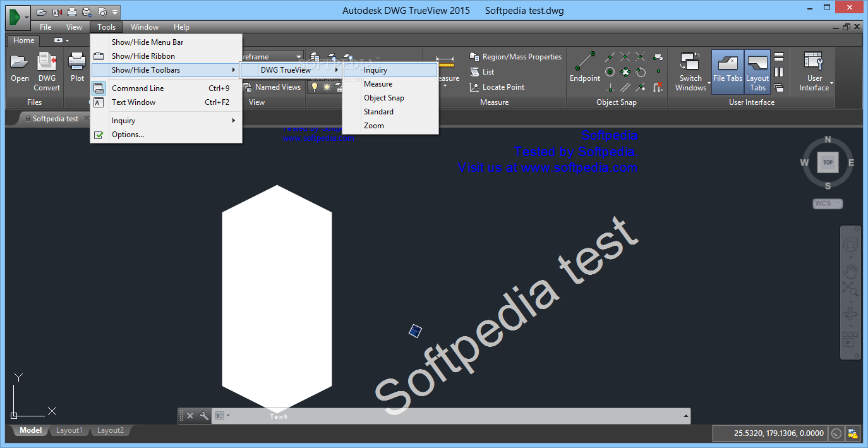Screen dimensions: 868x448
Task: Click command line wrench customize icon
Action: 204,416
